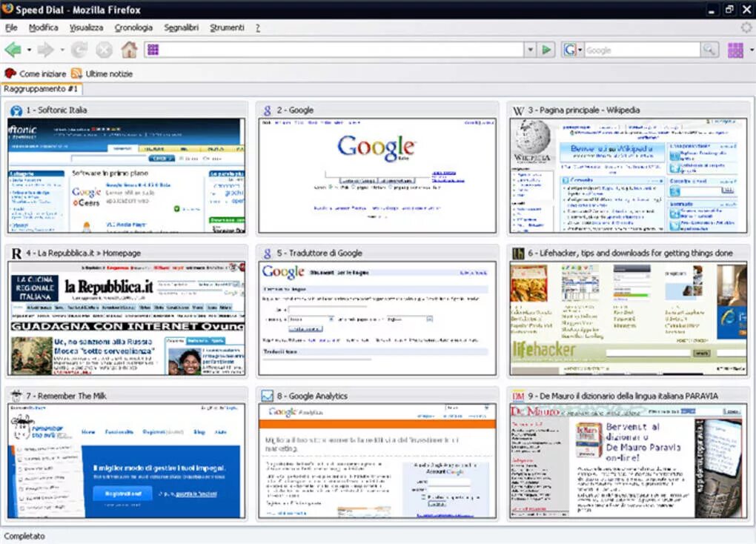The image size is (756, 544).
Task: Open the Wikipedia Pagina principale thumbnail
Action: (629, 176)
